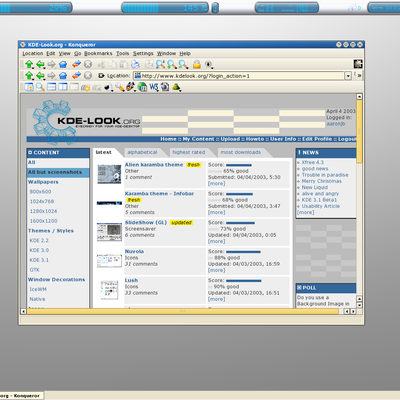The width and height of the screenshot is (400, 400).
Task: Click the magnifier icon in the third toolbar row
Action: [40, 87]
